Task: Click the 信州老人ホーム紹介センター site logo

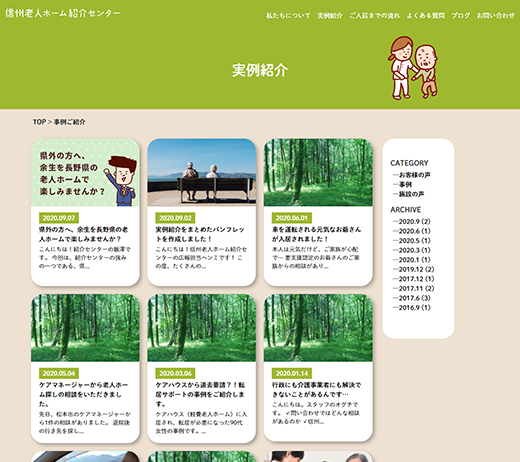Action: 62,13
